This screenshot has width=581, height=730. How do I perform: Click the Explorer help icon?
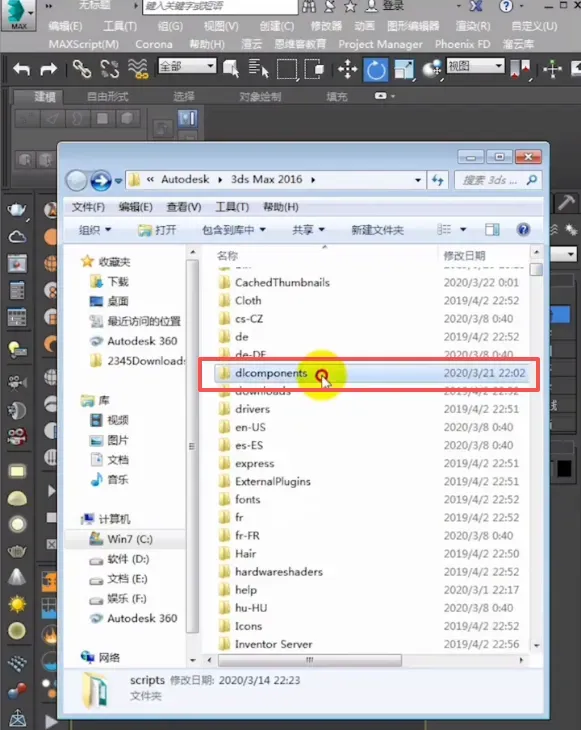tap(523, 230)
